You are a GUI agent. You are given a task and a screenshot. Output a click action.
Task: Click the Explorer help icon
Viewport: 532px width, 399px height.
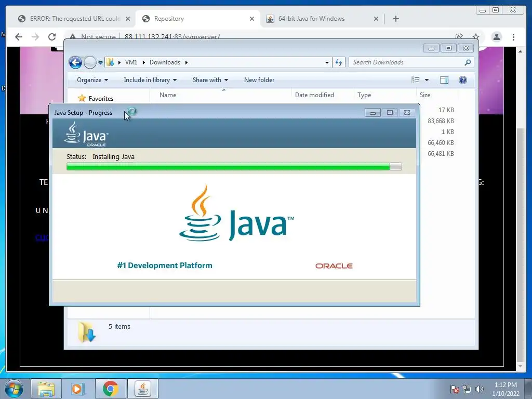(x=462, y=80)
